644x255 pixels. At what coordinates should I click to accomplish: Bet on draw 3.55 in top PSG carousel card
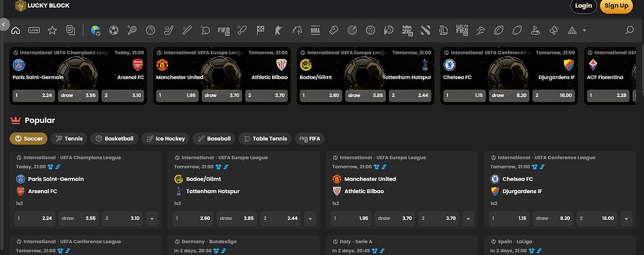pyautogui.click(x=79, y=95)
